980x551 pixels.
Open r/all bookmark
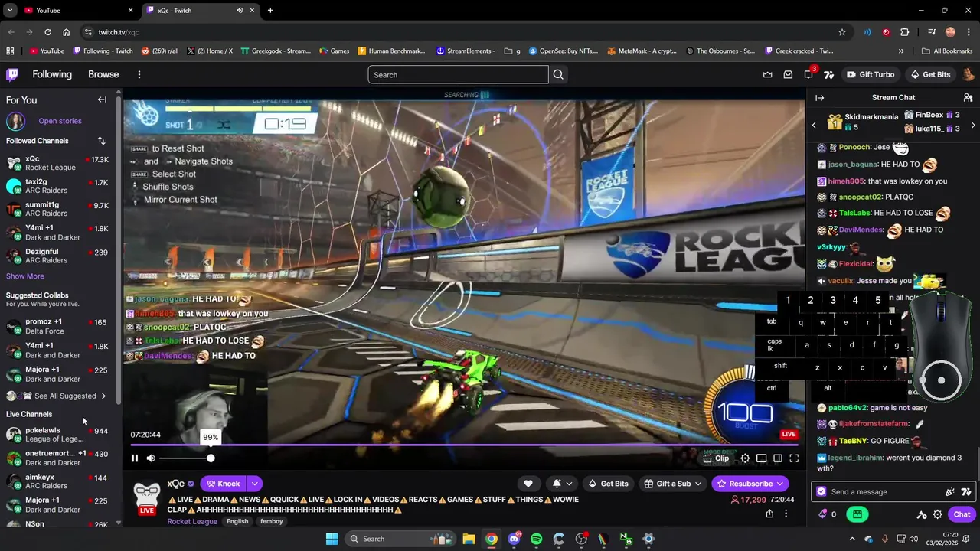click(160, 51)
